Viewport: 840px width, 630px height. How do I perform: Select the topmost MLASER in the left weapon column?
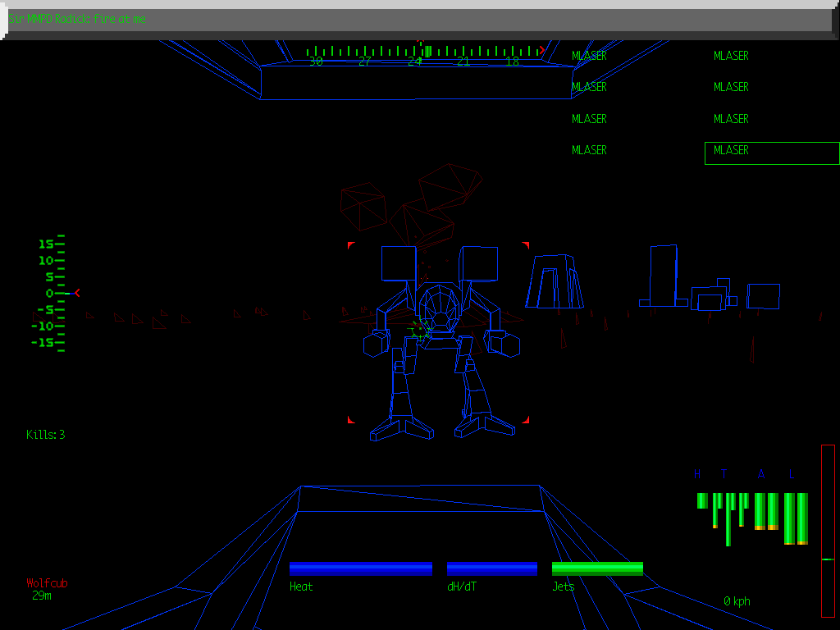[x=588, y=56]
